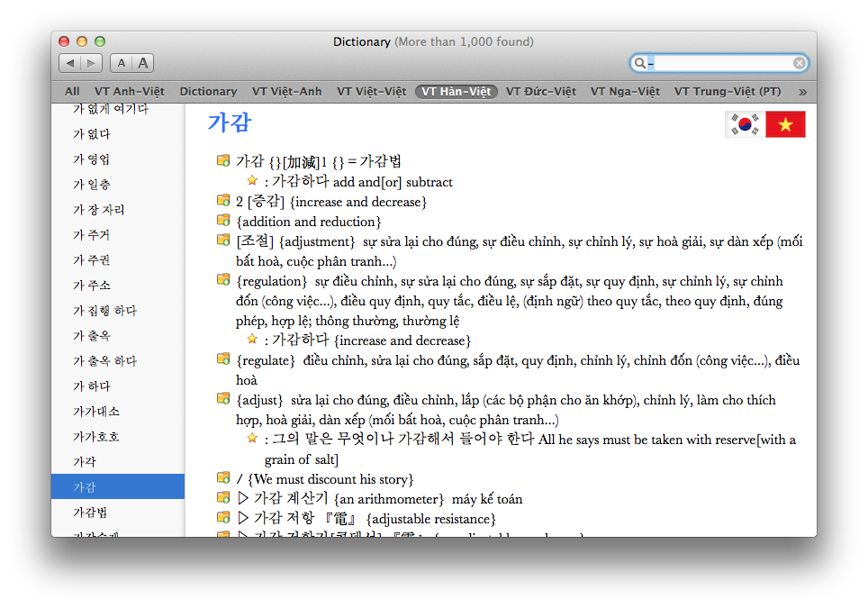Click the Vietnamese flag icon

pyautogui.click(x=785, y=124)
